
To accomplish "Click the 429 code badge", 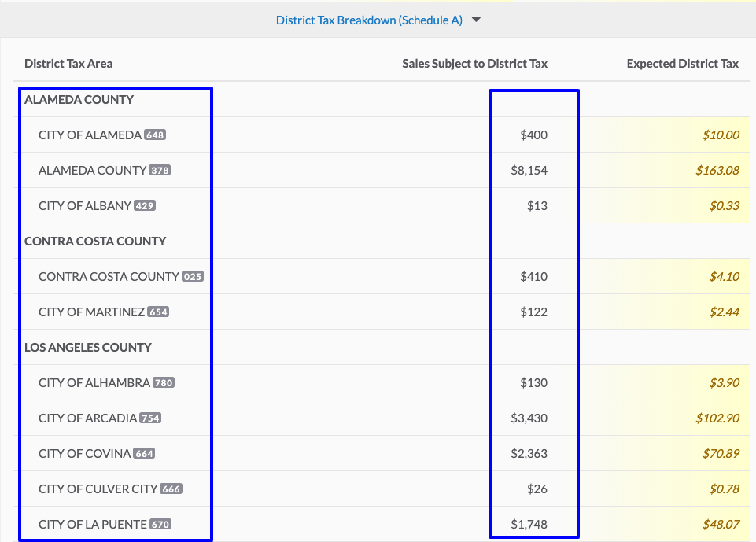I will [145, 206].
